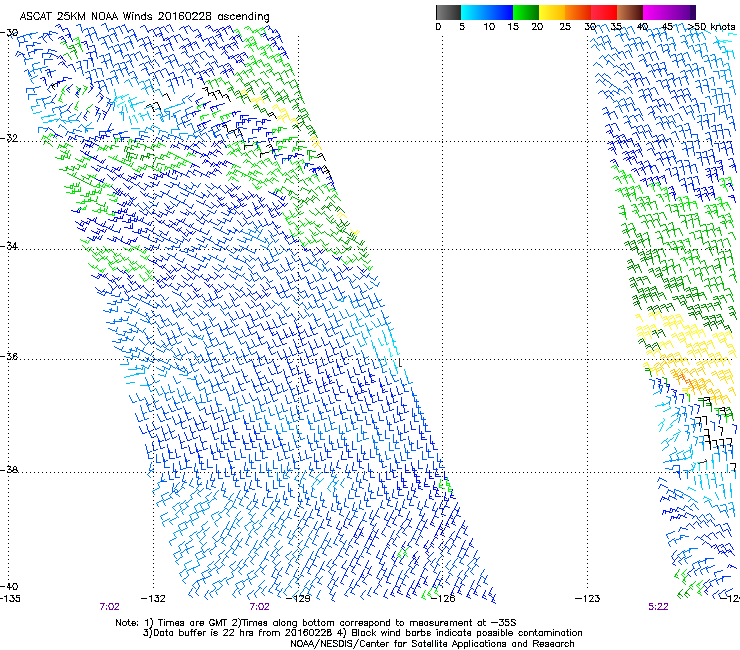Click the longitude label '-132'
Viewport: 740px width, 650px height.
click(153, 599)
